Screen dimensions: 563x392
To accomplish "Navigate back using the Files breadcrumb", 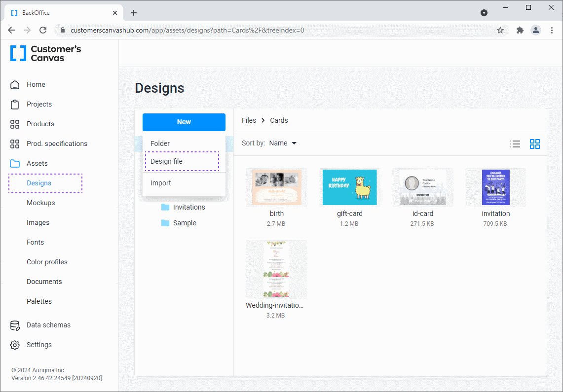I will pyautogui.click(x=249, y=120).
